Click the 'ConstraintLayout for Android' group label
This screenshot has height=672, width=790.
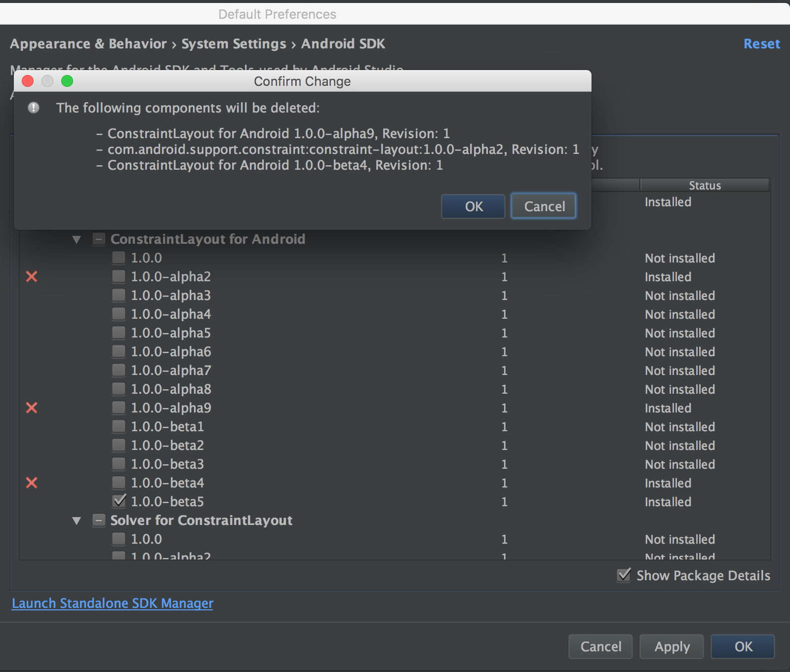208,239
